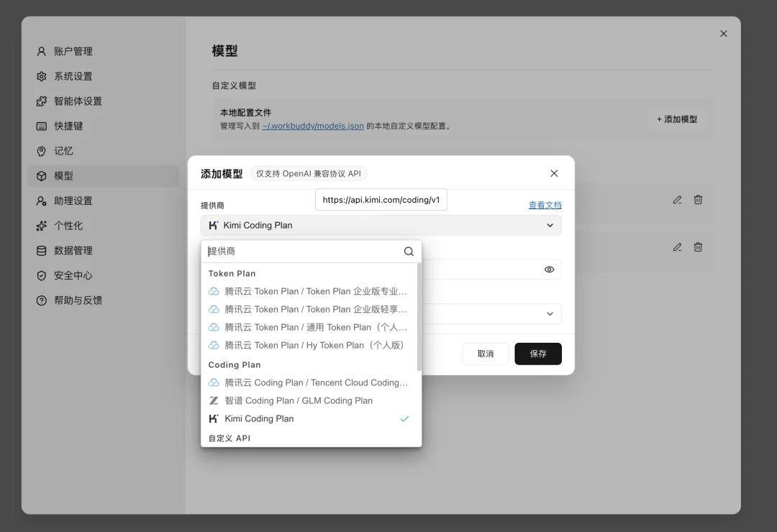The width and height of the screenshot is (777, 532).
Task: Click the 智谱 Z logo icon
Action: coord(214,400)
